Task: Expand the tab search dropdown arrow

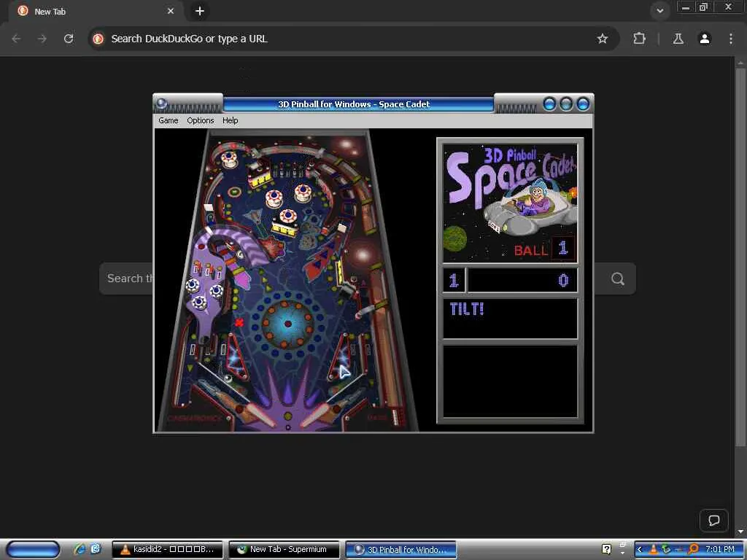Action: tap(659, 10)
